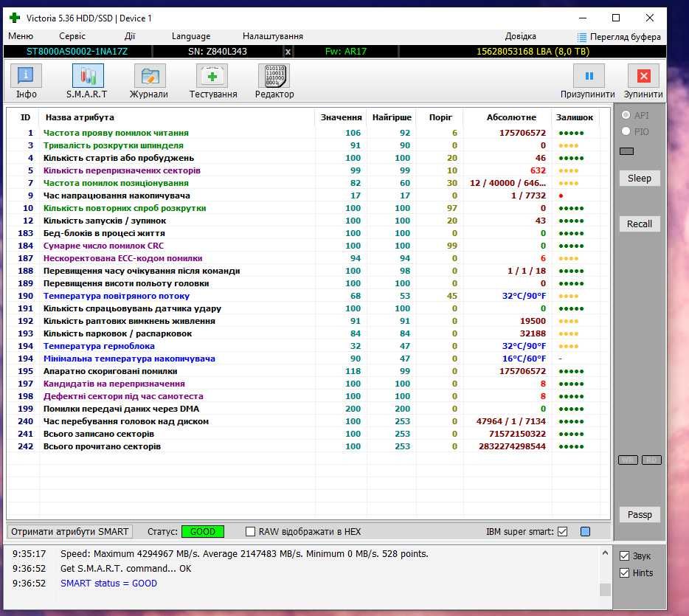Open the Налаштування settings menu
The image size is (689, 616).
pos(273,36)
